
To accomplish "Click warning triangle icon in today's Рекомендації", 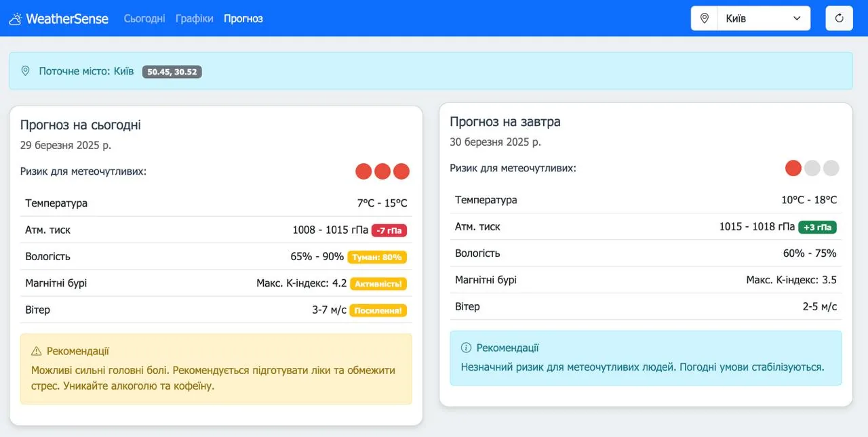I will [x=37, y=351].
